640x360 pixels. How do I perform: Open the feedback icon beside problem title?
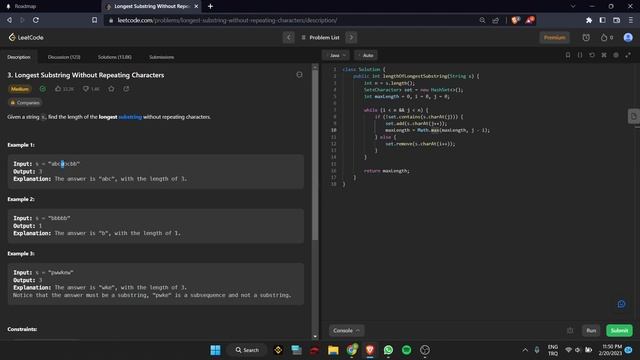[x=299, y=75]
